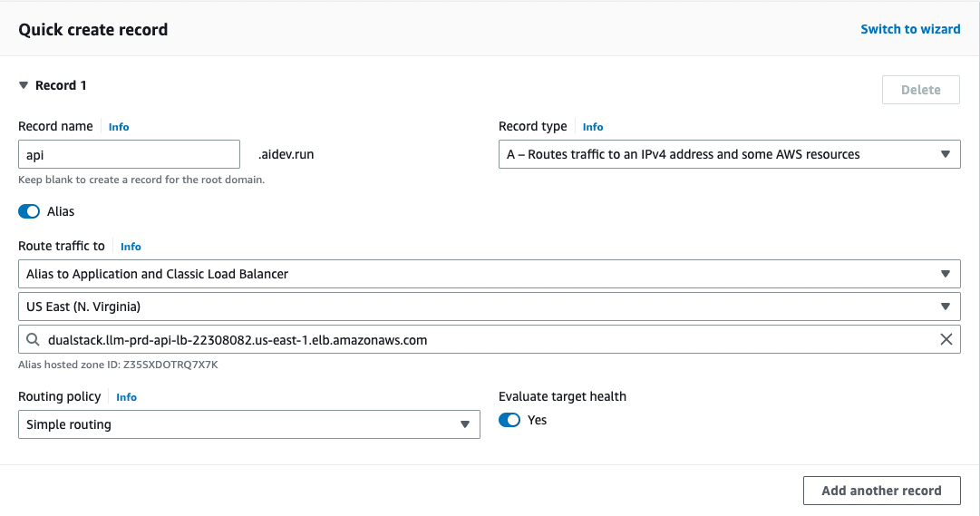Collapse the Record 1 section triangle
Image resolution: width=980 pixels, height=516 pixels.
tap(24, 85)
